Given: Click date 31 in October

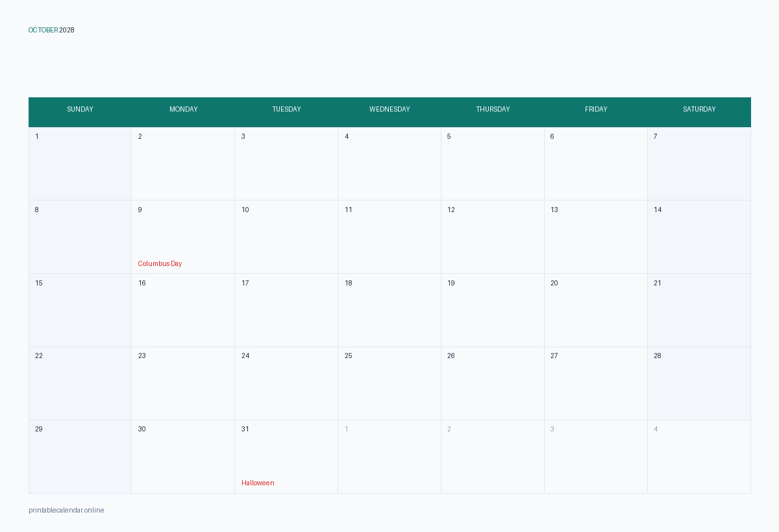Looking at the screenshot, I should pyautogui.click(x=245, y=429).
